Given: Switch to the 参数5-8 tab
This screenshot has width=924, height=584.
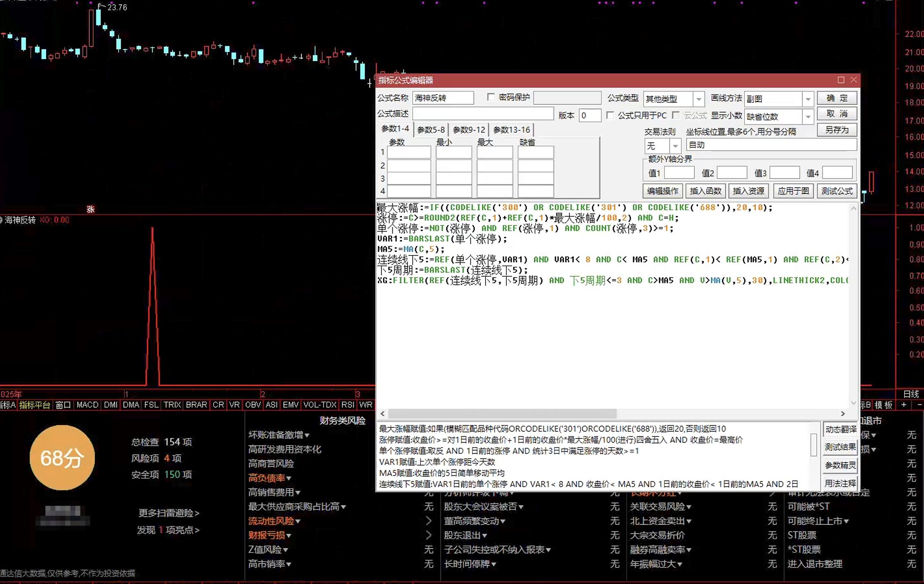Looking at the screenshot, I should point(431,130).
